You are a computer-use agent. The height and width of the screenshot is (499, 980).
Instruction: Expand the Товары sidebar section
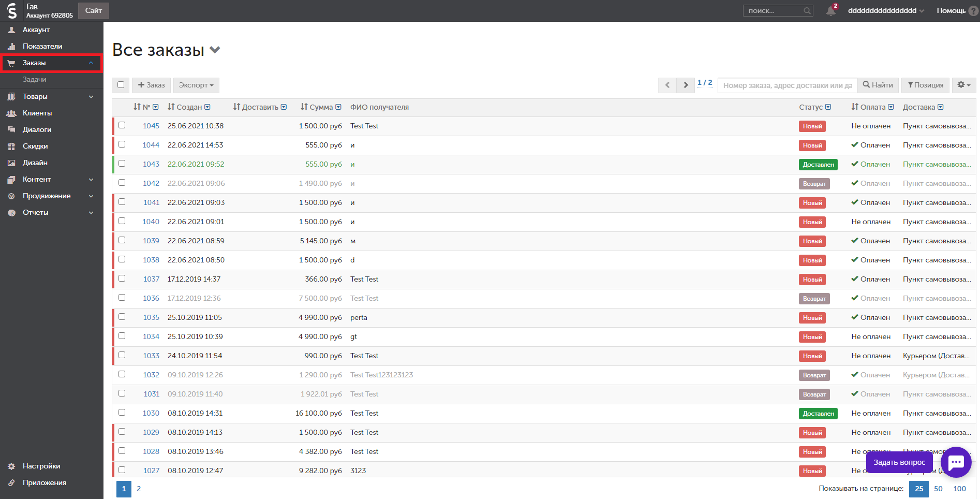(91, 97)
